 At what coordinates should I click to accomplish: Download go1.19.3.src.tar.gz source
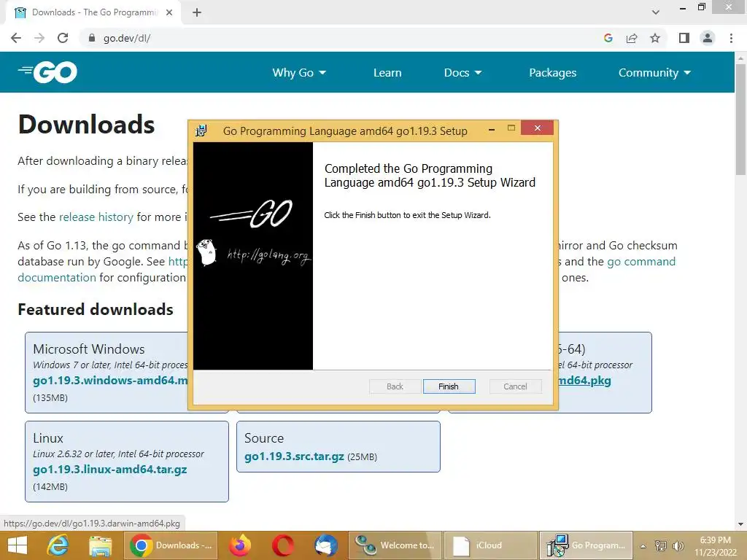294,456
